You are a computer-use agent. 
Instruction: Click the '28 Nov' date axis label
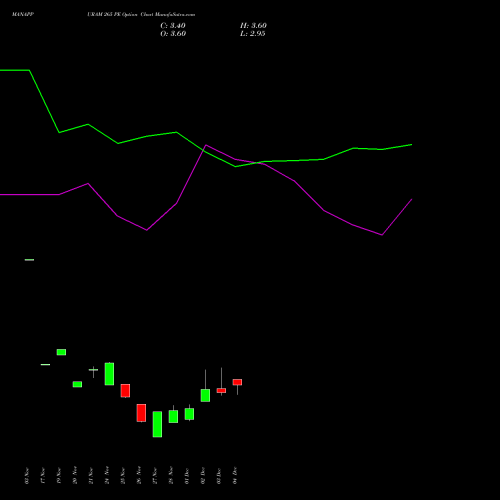coord(171,475)
